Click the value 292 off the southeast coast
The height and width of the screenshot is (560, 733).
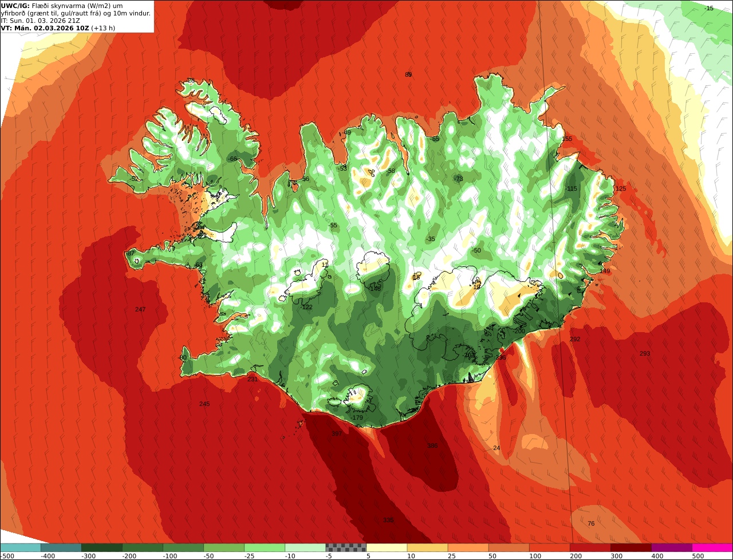575,339
